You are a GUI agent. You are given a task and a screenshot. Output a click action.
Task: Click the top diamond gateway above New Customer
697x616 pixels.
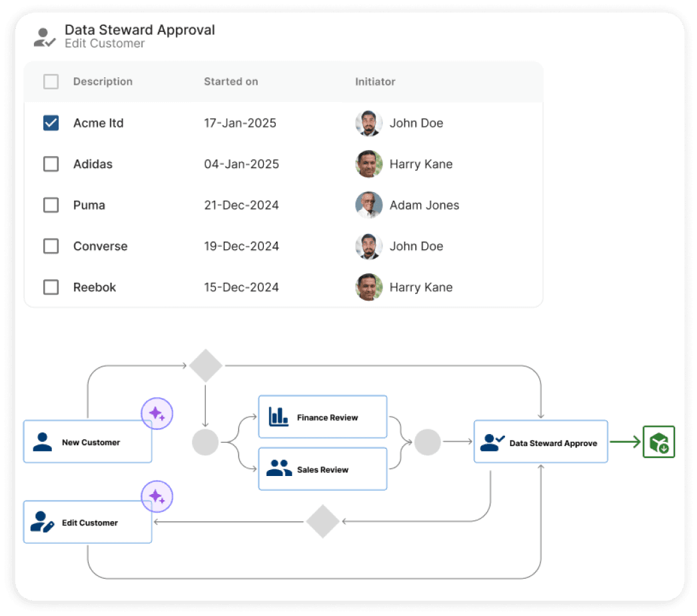point(205,365)
